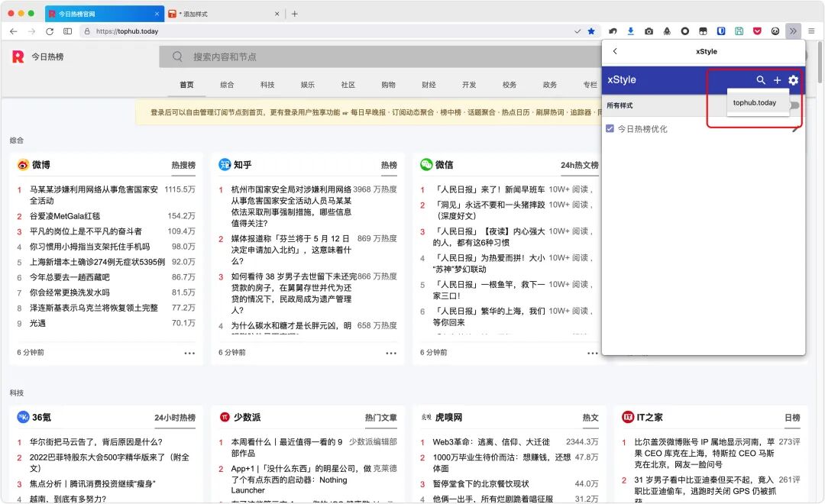Click the rocket extension icon
Screen dimensions: 825x504
667,31
